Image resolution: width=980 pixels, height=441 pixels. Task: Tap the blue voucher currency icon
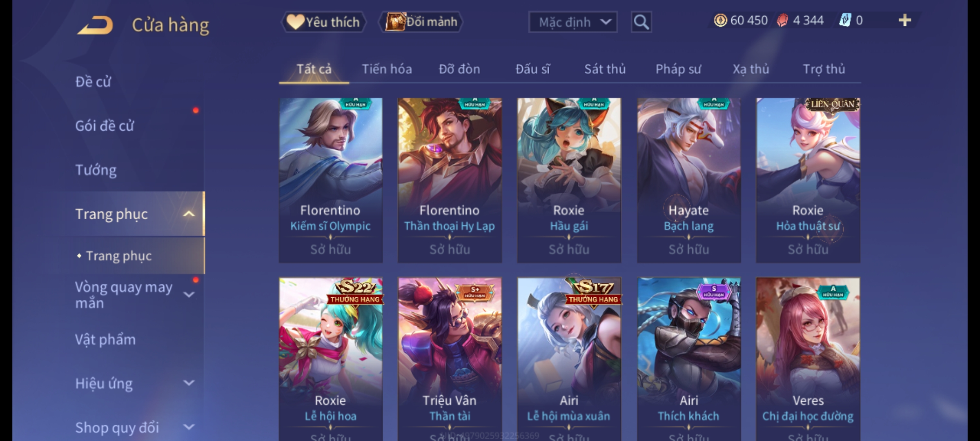click(x=844, y=20)
